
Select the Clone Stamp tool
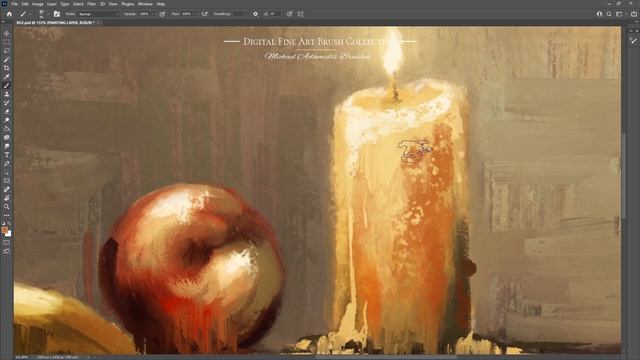coord(7,94)
